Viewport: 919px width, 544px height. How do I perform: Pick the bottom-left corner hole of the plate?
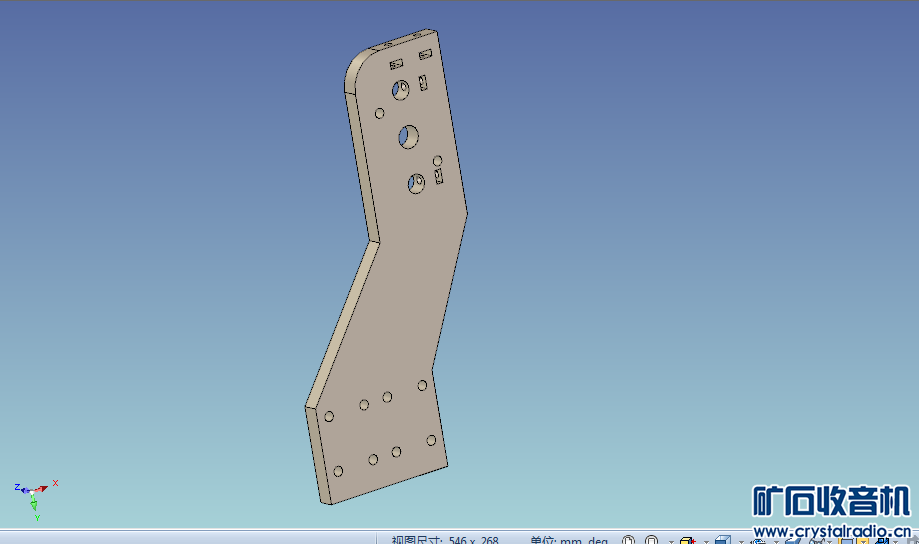click(338, 471)
